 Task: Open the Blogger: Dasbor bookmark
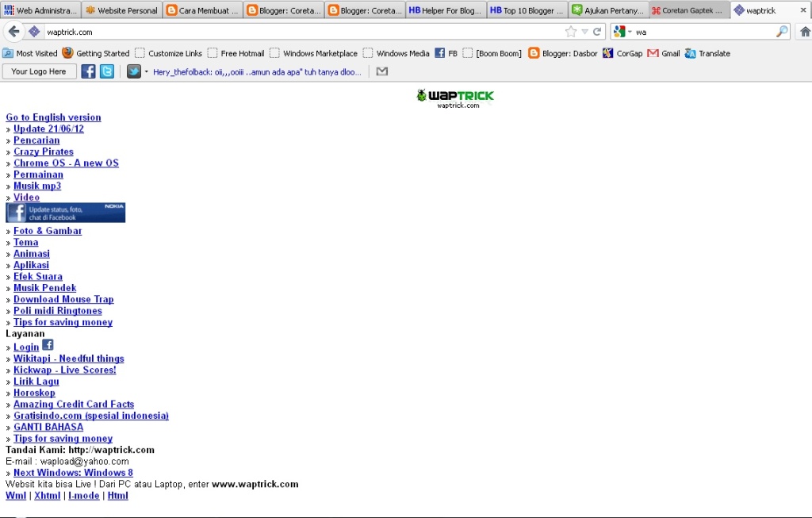563,53
